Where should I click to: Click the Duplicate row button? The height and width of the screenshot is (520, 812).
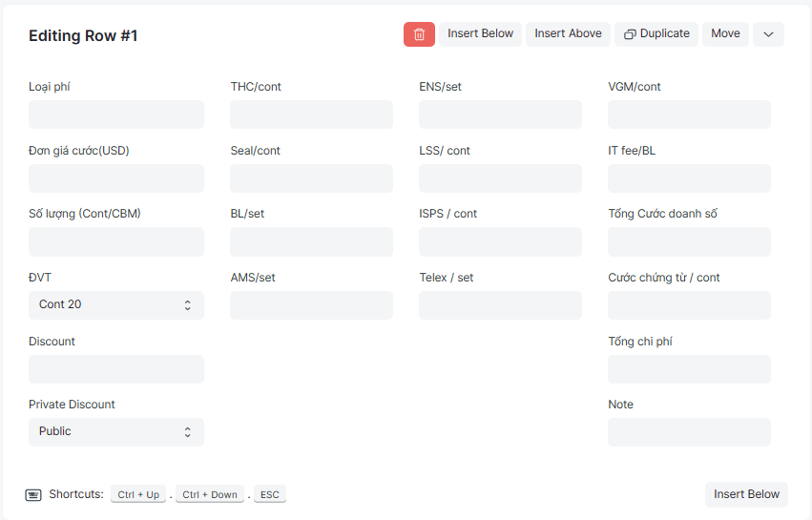click(x=656, y=34)
